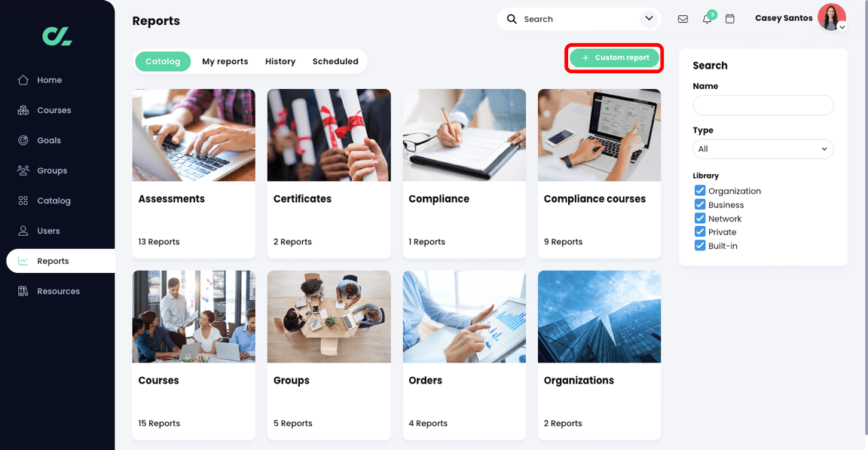The image size is (868, 450).
Task: Click the 15 Reports count text
Action: (x=159, y=424)
